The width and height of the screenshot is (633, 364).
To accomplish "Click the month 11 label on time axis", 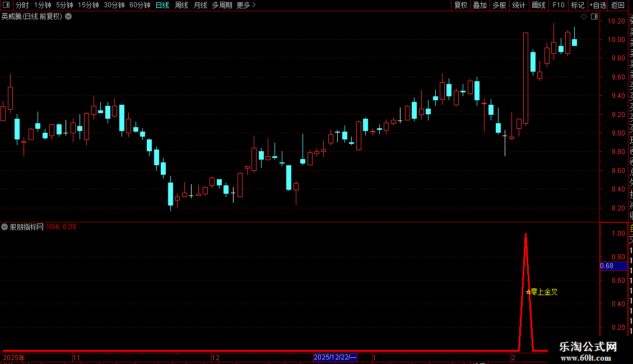I will [76, 357].
